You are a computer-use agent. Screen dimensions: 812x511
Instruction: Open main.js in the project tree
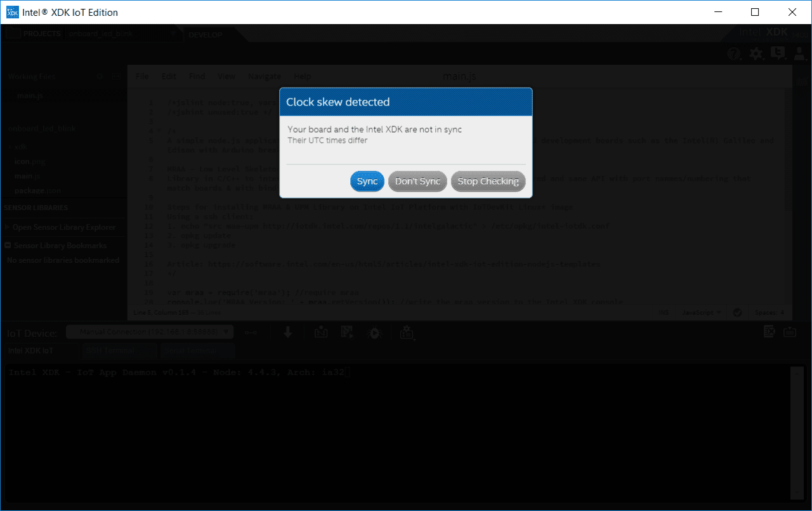(x=27, y=176)
